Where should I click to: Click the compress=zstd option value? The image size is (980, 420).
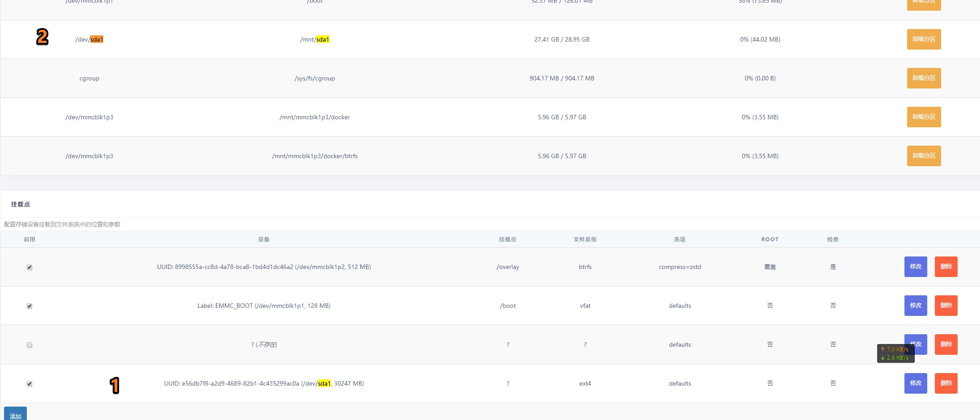click(x=680, y=267)
